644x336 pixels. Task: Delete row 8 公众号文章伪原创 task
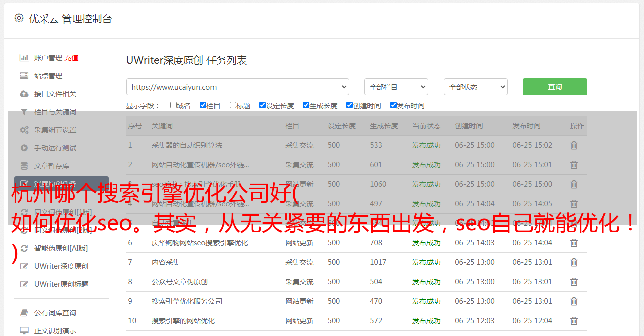[x=574, y=282]
